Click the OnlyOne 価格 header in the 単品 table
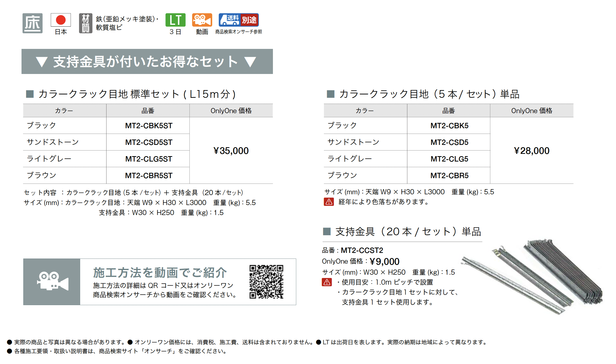 tap(532, 111)
